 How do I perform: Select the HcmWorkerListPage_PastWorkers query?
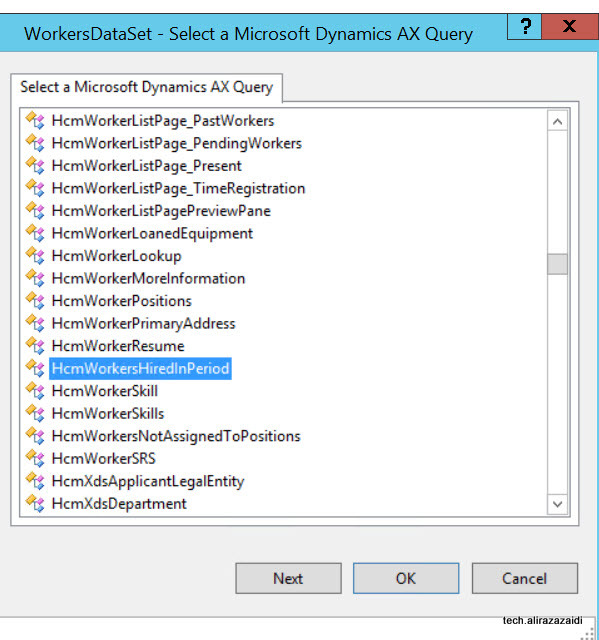click(x=163, y=121)
